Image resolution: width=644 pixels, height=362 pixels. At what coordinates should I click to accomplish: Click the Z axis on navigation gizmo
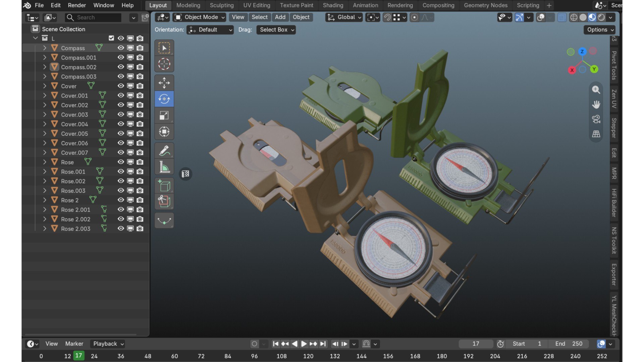pos(582,51)
